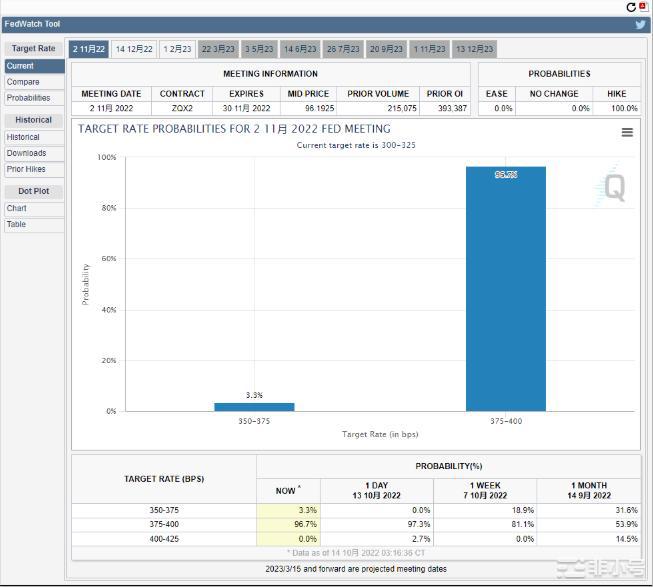Open the Compare view in sidebar
This screenshot has width=653, height=587.
tap(23, 82)
